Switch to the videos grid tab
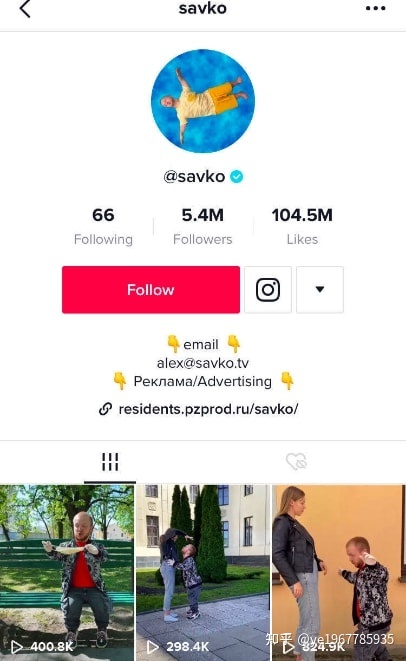Viewport: 406px width, 661px height. point(110,462)
